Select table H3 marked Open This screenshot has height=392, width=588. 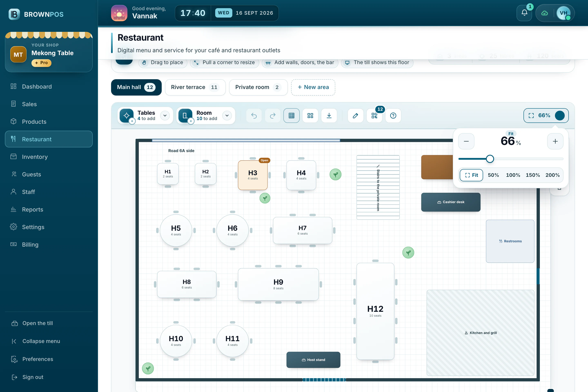coord(253,175)
